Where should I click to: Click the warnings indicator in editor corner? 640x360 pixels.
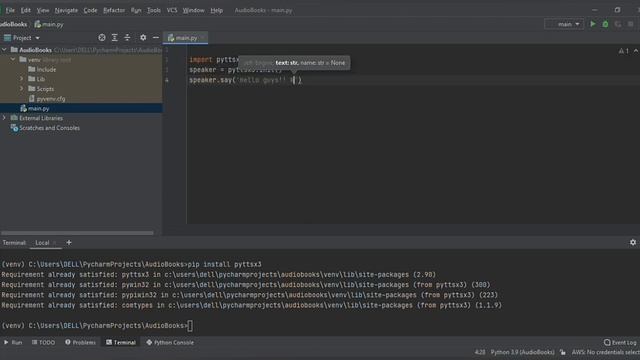click(x=623, y=51)
